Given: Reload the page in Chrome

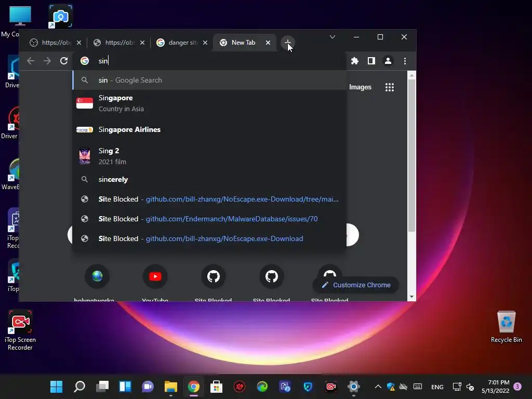Looking at the screenshot, I should click(64, 61).
